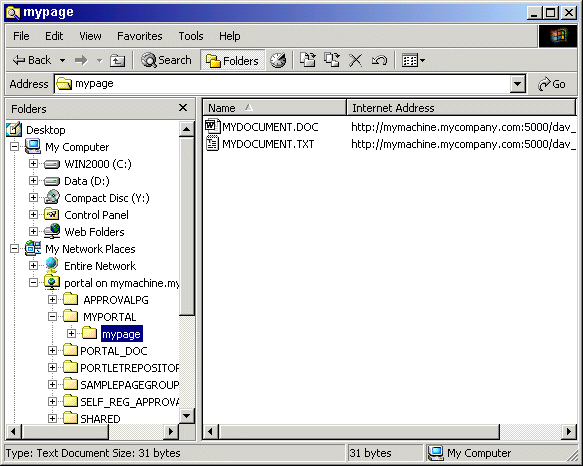Click the Search toolbar button

166,60
